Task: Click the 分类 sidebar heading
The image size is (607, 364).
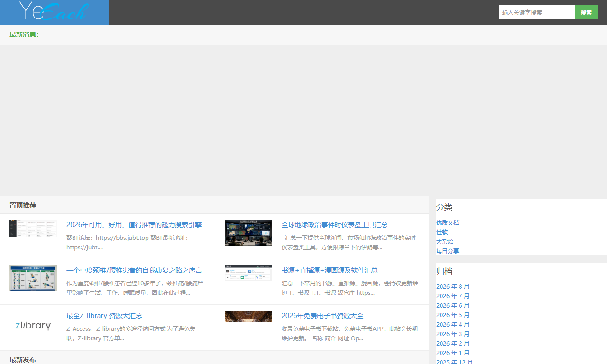Action: tap(444, 207)
